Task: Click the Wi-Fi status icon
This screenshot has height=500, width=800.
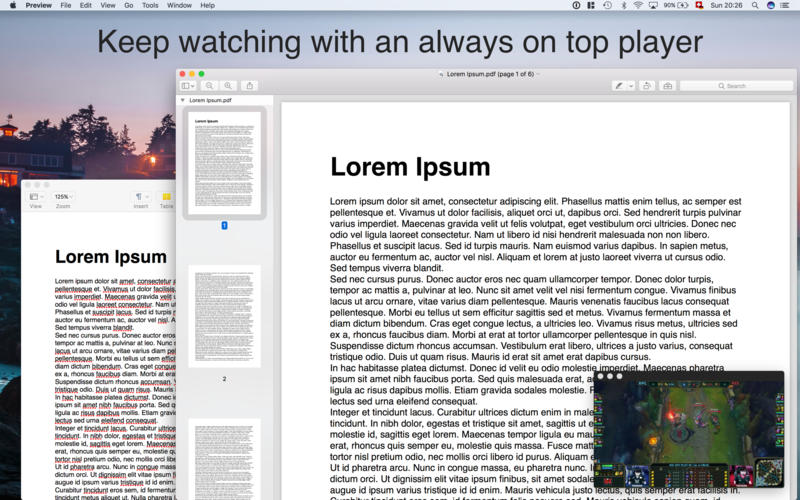Action: click(639, 5)
